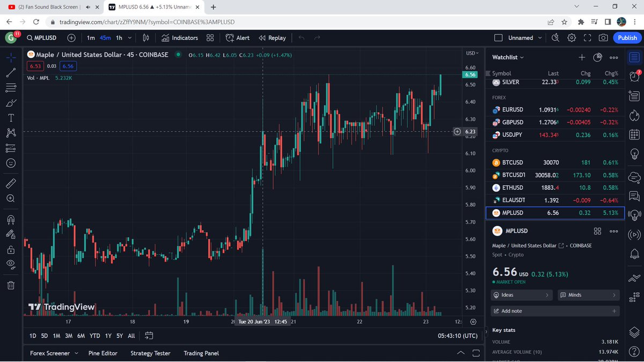This screenshot has width=644, height=362.
Task: Add a note for MPLUSD
Action: 555,311
